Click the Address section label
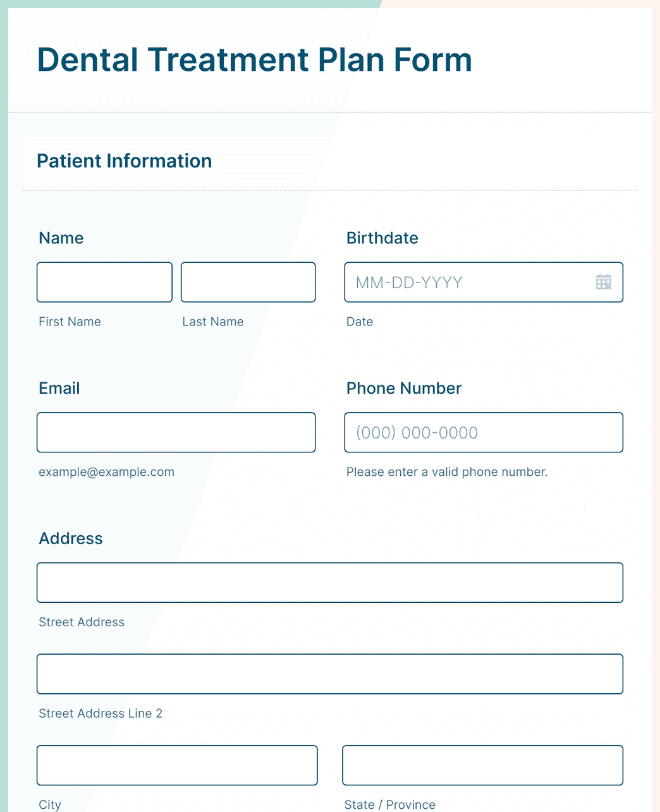660x812 pixels. pos(71,538)
